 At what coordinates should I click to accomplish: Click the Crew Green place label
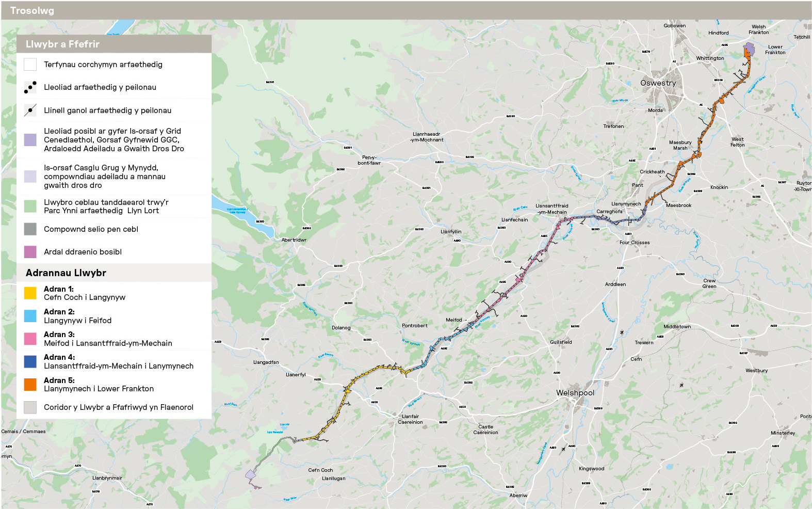coord(709,283)
